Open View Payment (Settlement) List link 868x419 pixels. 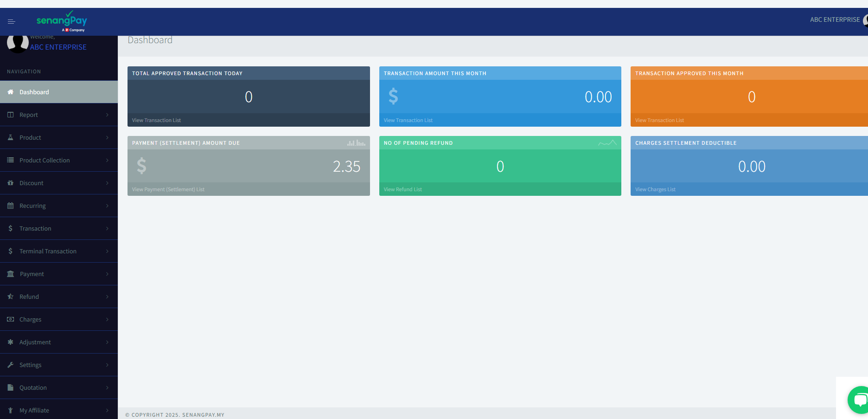[x=168, y=189]
